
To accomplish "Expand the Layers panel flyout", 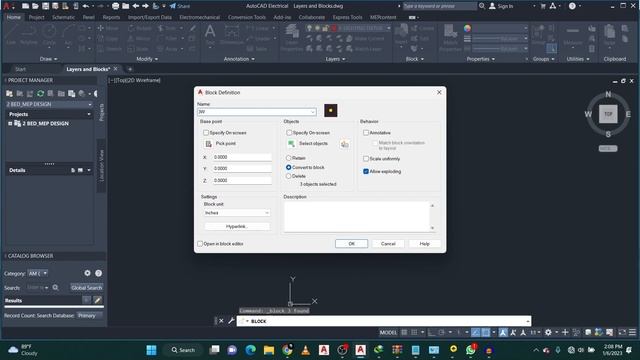I will (x=335, y=59).
